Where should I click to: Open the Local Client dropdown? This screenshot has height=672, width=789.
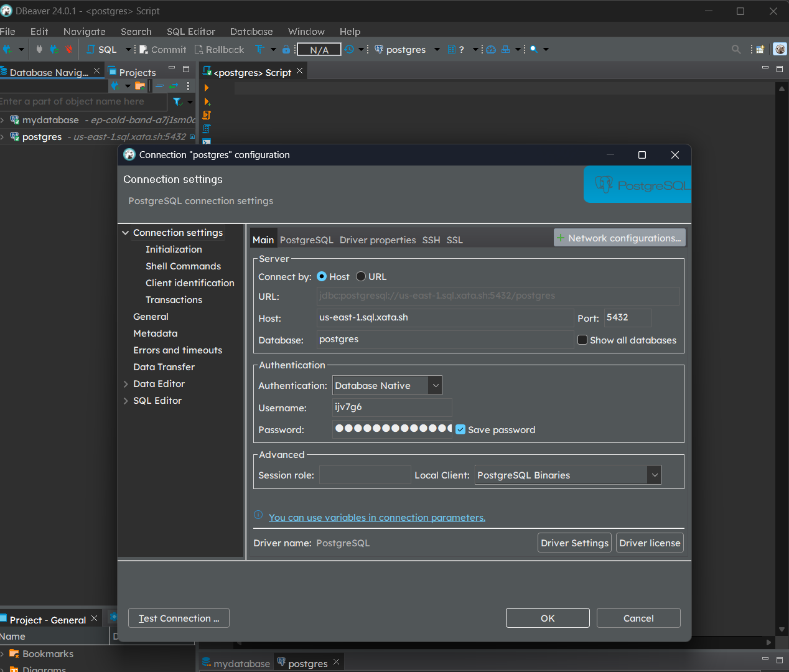[x=654, y=475]
